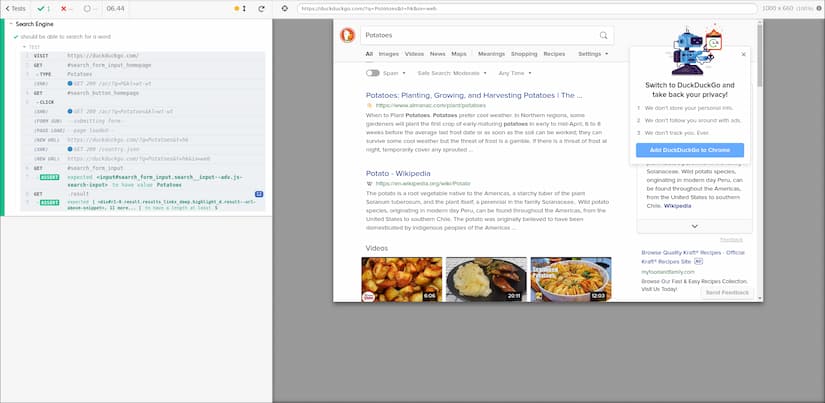Select the GET #search_button_homepage command
Image resolution: width=825 pixels, height=403 pixels.
click(143, 93)
